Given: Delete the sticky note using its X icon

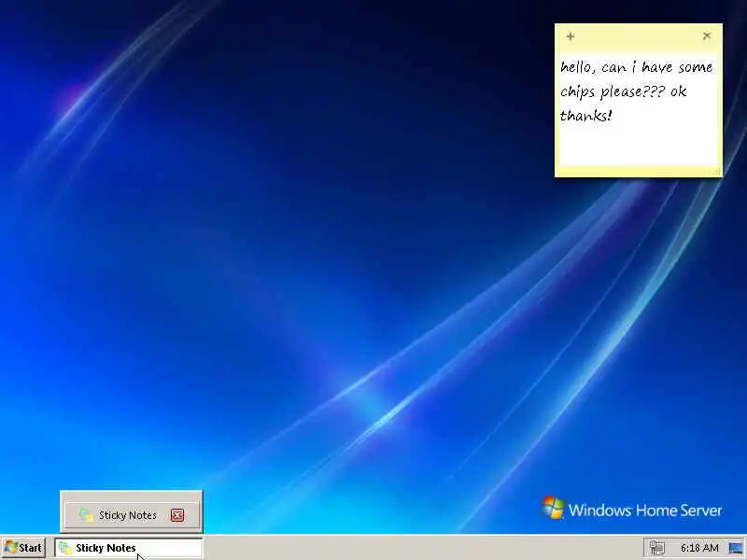Looking at the screenshot, I should tap(707, 35).
